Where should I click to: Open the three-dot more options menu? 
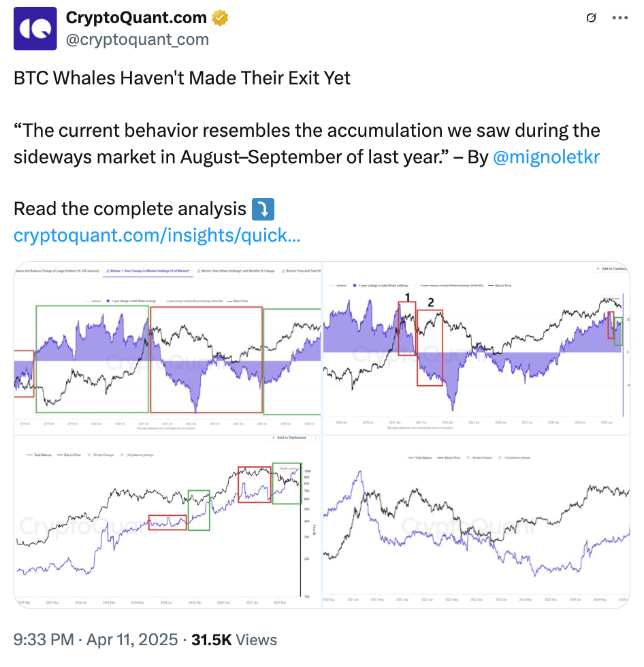point(619,18)
